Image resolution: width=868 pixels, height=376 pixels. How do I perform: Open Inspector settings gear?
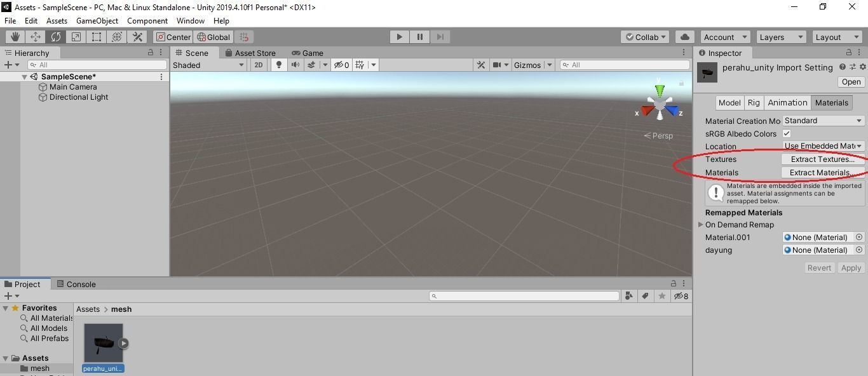click(x=862, y=67)
